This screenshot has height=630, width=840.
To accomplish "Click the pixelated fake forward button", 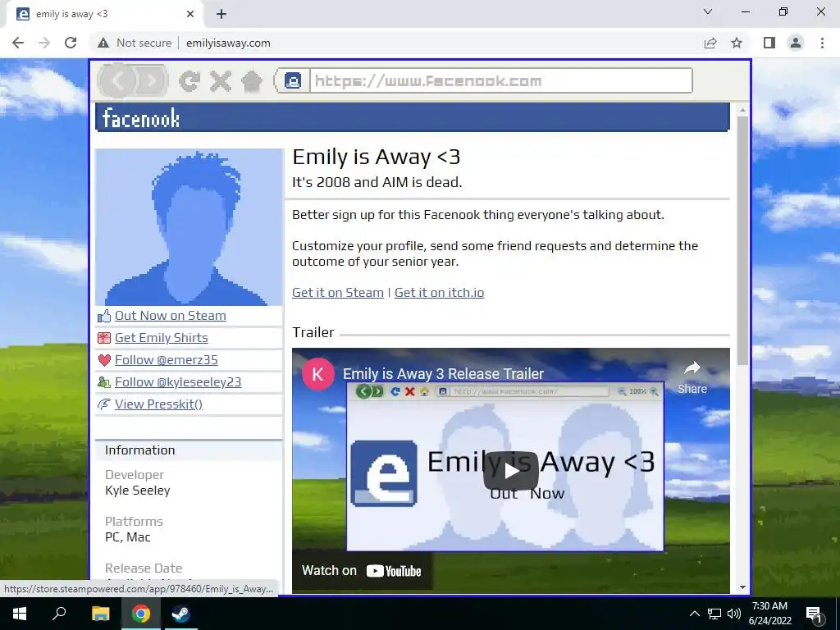I will [152, 81].
